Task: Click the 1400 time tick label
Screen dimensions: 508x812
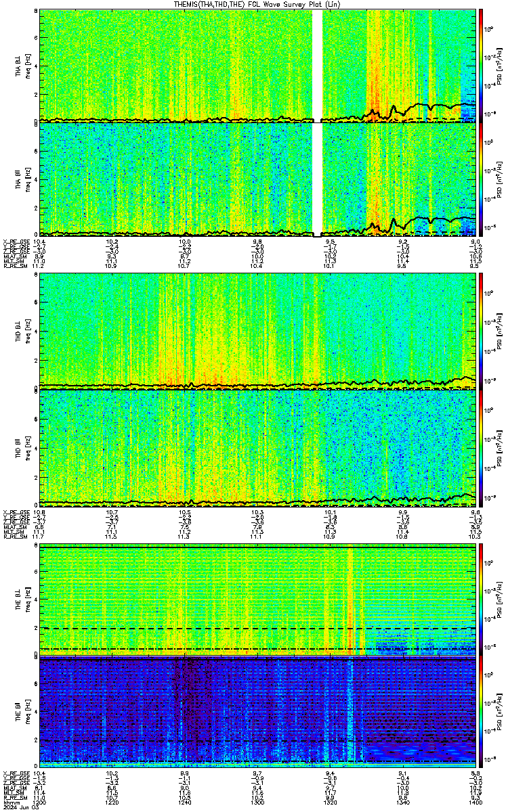Action: tap(475, 802)
